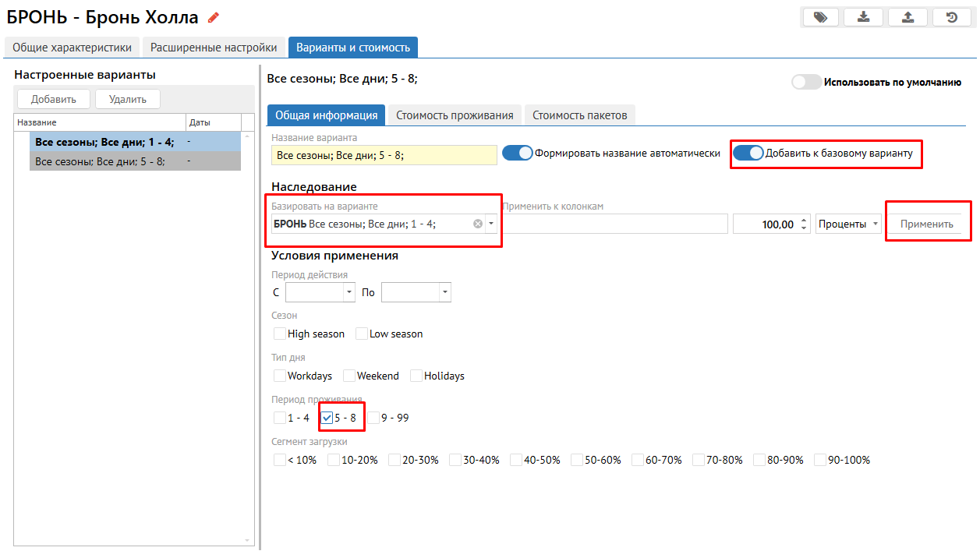Click the 'Добавить' variant button
This screenshot has width=980, height=558.
pos(54,99)
